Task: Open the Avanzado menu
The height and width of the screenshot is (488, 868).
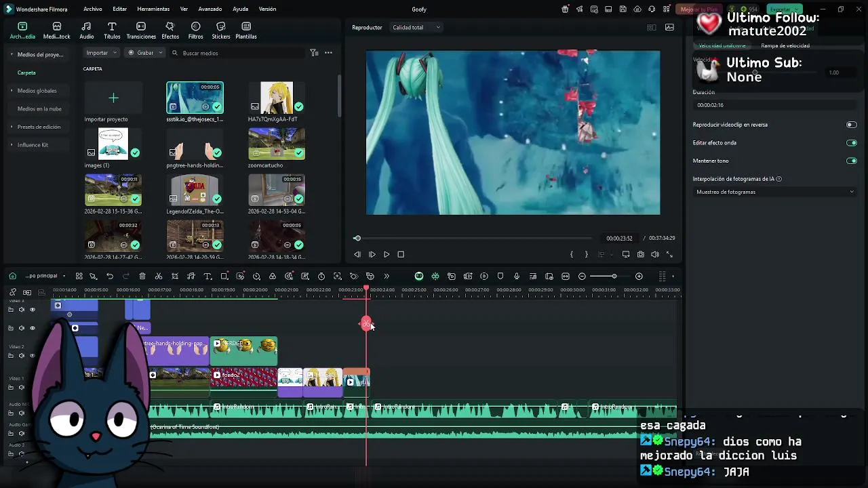Action: [210, 9]
